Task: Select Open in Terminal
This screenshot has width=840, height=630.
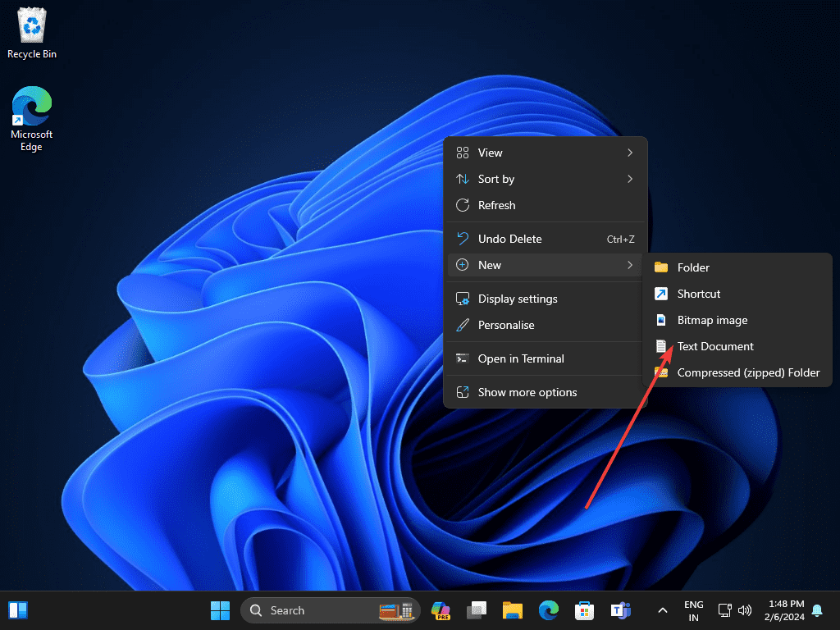Action: pos(545,359)
